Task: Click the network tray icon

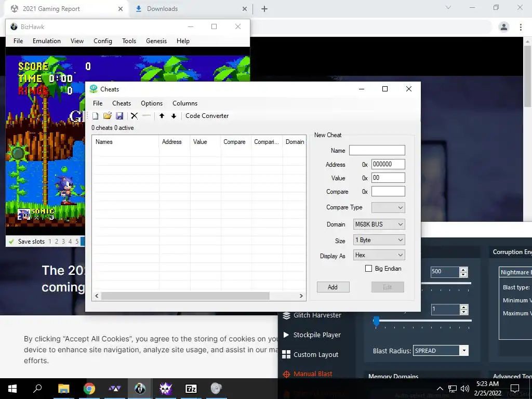Action: click(x=453, y=389)
